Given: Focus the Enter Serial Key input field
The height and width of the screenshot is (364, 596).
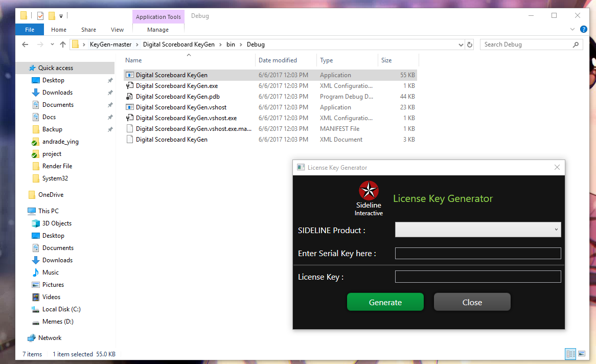Looking at the screenshot, I should pos(478,253).
